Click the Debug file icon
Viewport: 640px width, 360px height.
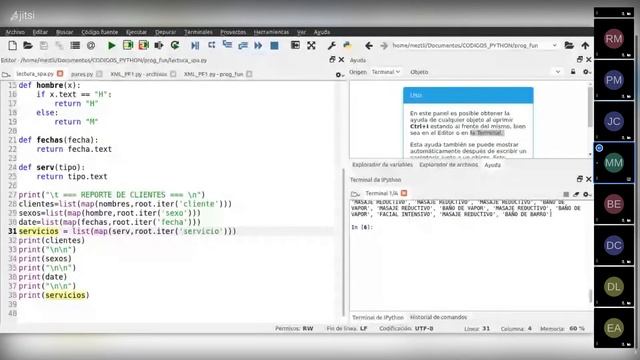195,45
